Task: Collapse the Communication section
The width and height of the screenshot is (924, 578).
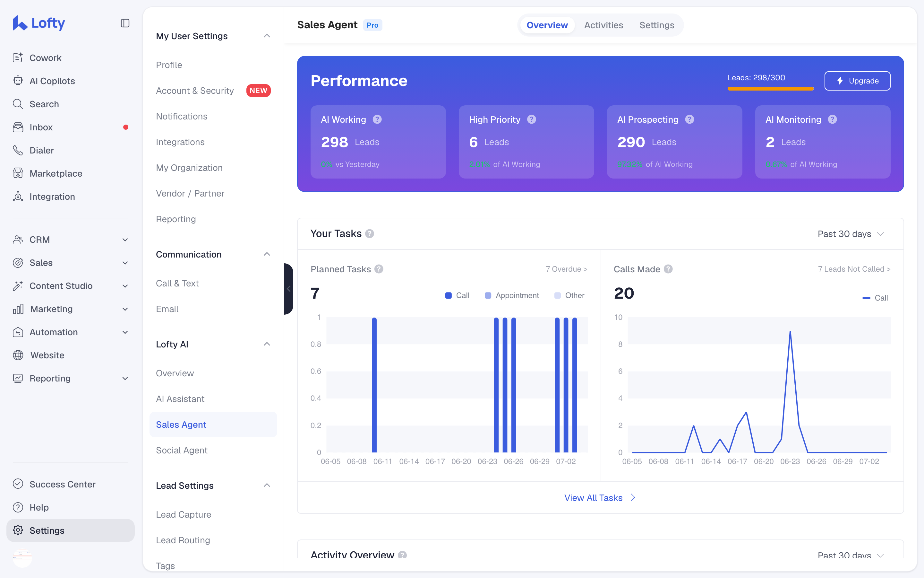Action: (x=267, y=254)
